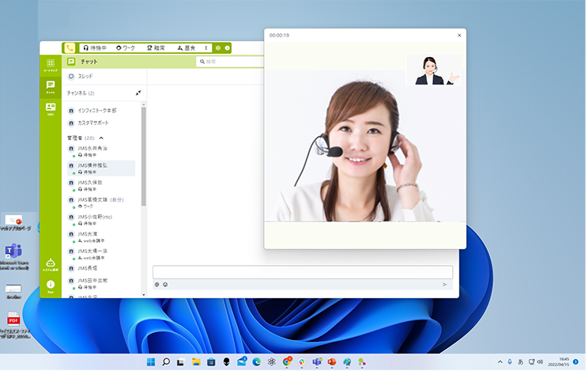Close the video call window
This screenshot has width=588, height=371.
pyautogui.click(x=460, y=36)
